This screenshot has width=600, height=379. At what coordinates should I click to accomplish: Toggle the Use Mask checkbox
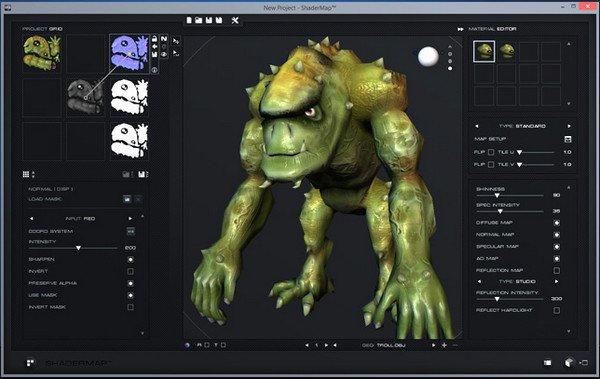click(x=130, y=295)
